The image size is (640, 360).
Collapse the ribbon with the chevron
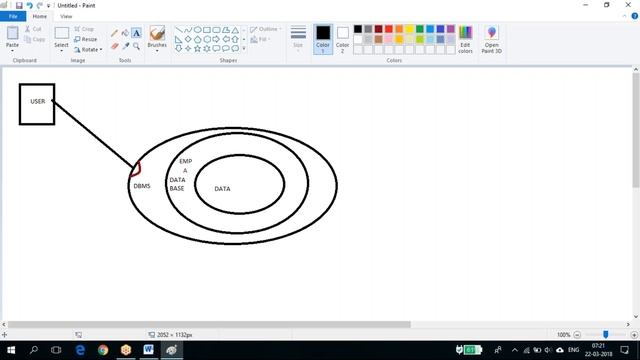[624, 16]
